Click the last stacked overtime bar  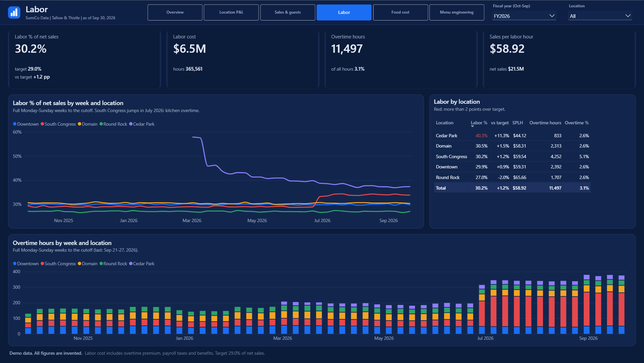click(x=621, y=305)
